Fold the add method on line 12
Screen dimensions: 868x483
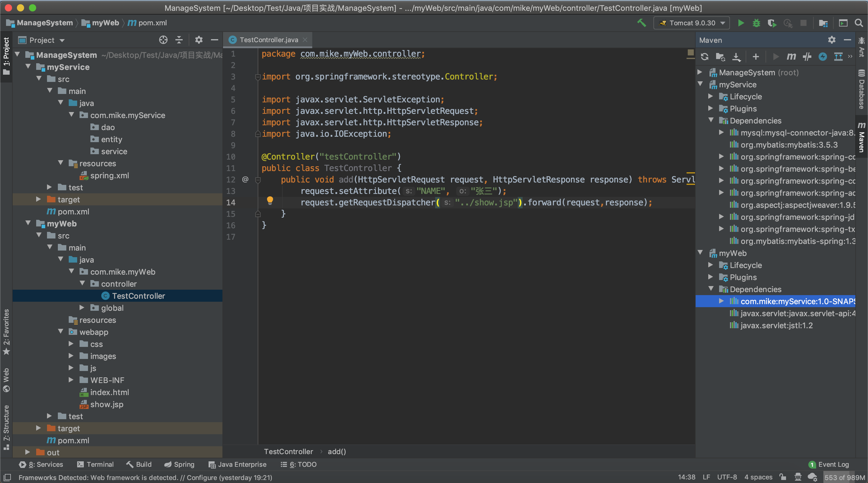click(258, 180)
